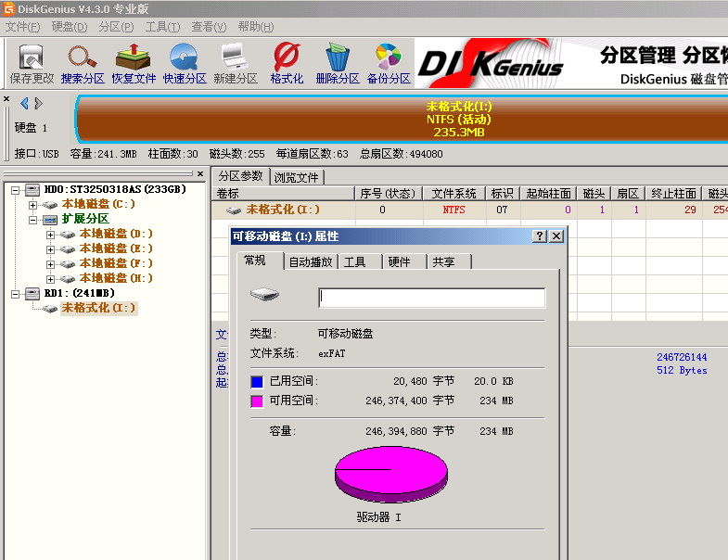Click the 246726144 value text
Screen dimensions: 728x560
(x=682, y=357)
